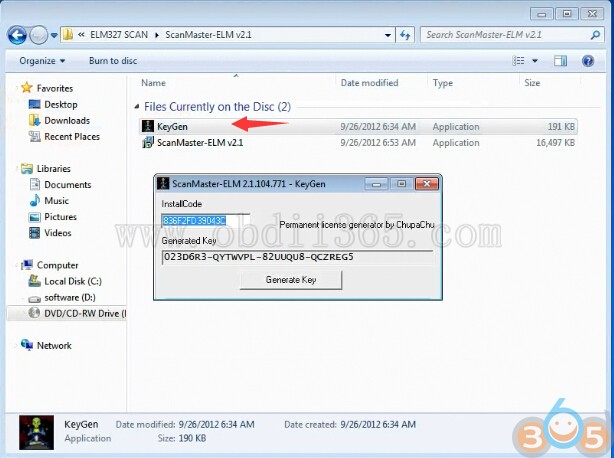Image resolution: width=614 pixels, height=458 pixels.
Task: Click the 191 KB size cell
Action: (x=561, y=126)
